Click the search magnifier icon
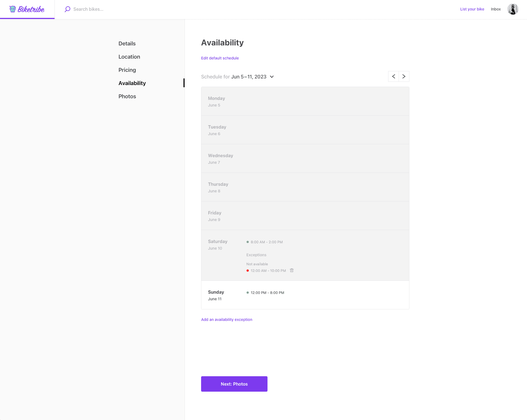The width and height of the screenshot is (527, 420). pos(67,9)
